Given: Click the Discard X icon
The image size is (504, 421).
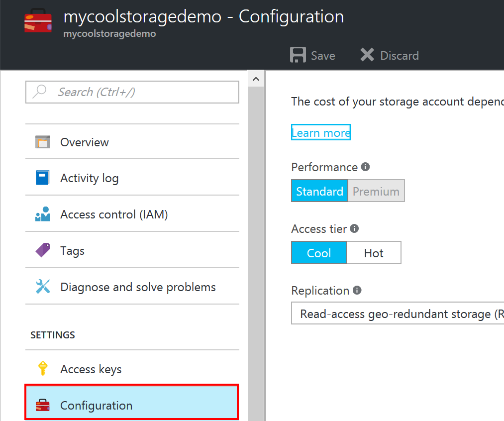Looking at the screenshot, I should tap(367, 55).
